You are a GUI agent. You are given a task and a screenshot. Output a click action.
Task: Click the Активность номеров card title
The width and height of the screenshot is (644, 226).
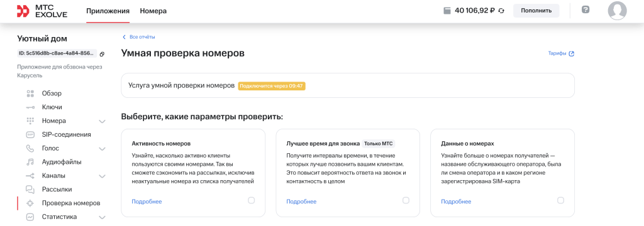click(x=161, y=144)
